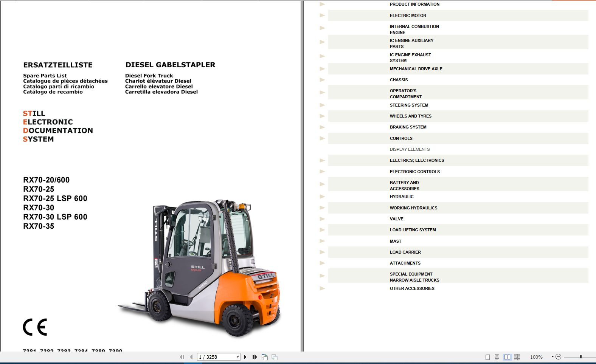
Task: Open the zoom level dropdown arrow
Action: point(553,356)
